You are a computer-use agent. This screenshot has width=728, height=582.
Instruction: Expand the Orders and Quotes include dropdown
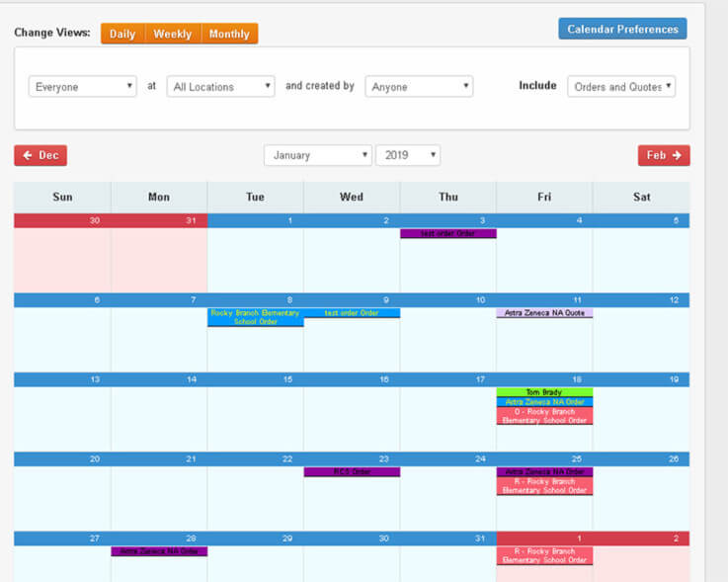pos(621,87)
